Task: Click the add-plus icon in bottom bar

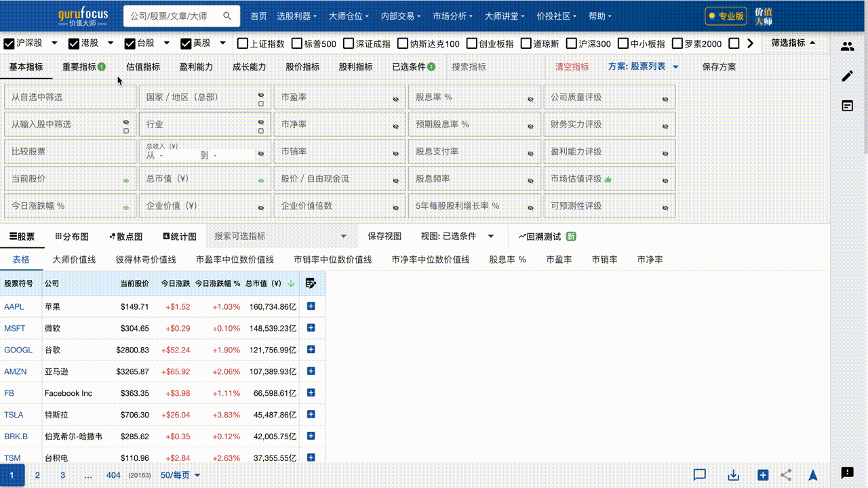Action: 763,475
